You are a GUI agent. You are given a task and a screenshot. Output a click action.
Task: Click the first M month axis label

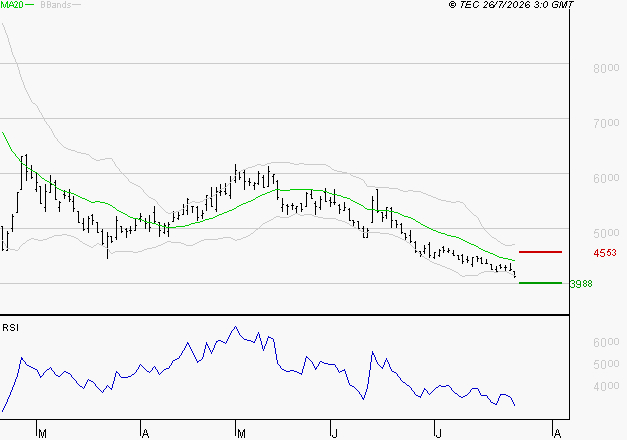(x=42, y=434)
